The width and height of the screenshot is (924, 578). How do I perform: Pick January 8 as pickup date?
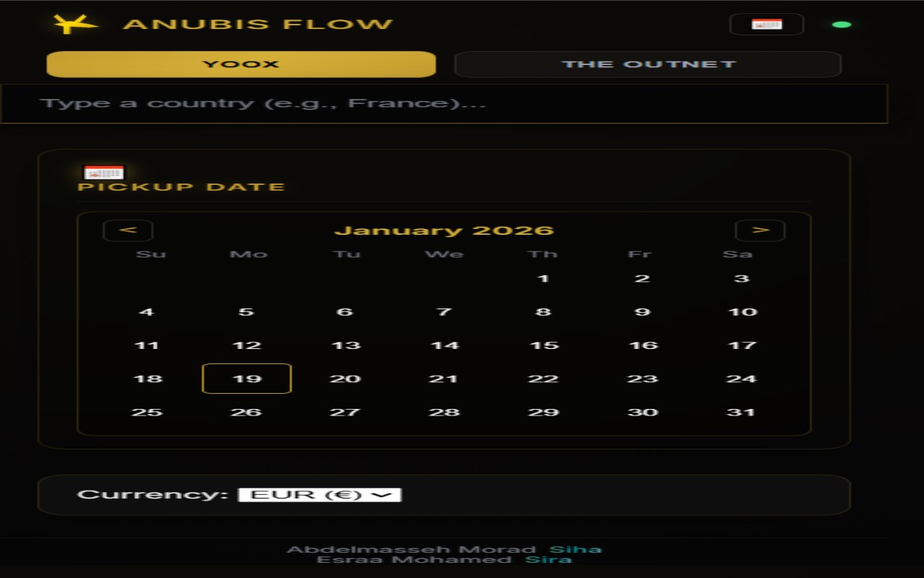543,311
